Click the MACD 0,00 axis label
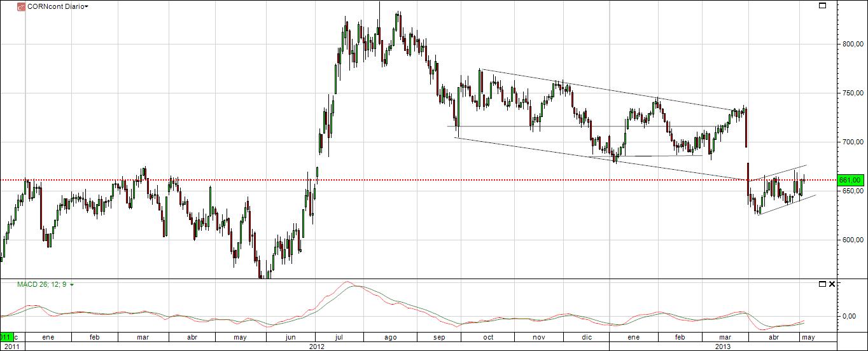This screenshot has width=868, height=351. tap(848, 315)
